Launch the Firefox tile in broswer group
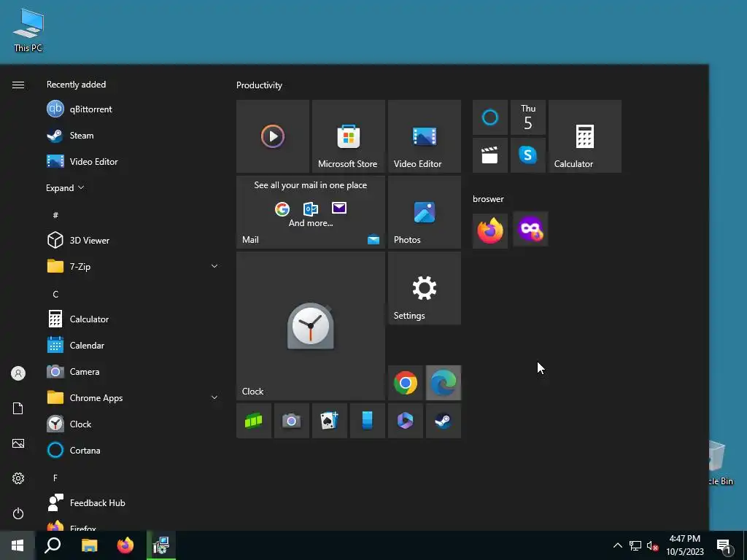This screenshot has height=560, width=747. click(490, 230)
